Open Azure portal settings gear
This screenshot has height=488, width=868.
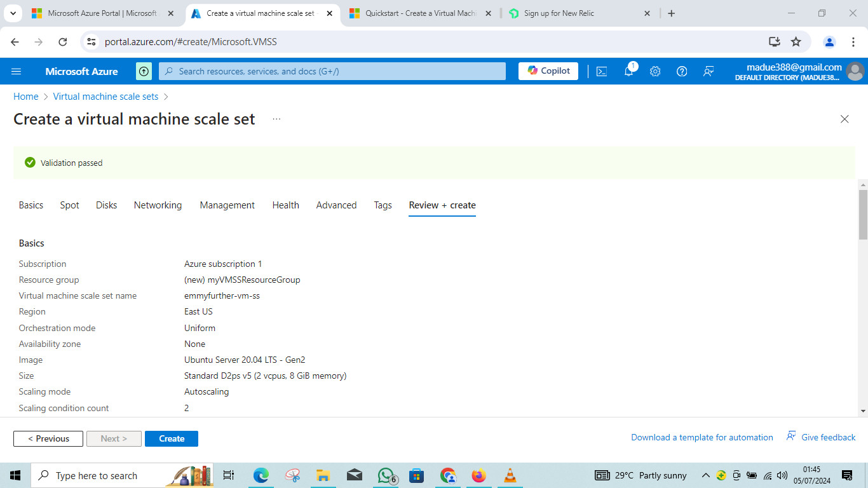point(655,71)
